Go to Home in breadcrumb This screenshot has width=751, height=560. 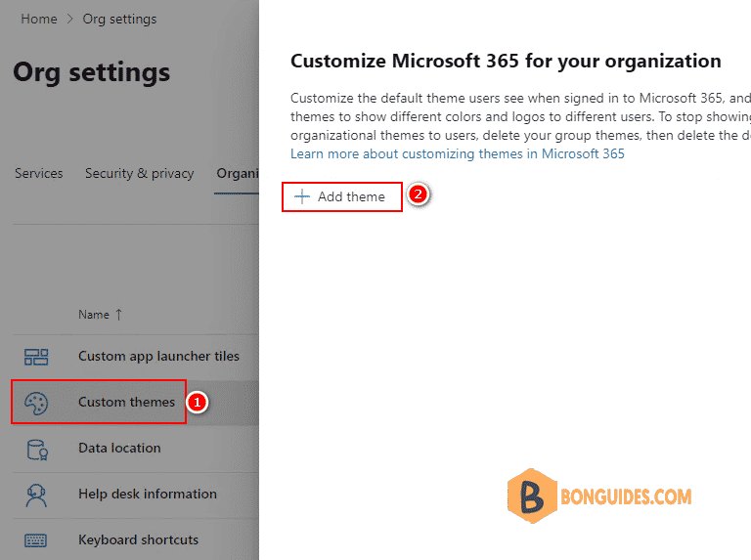39,20
